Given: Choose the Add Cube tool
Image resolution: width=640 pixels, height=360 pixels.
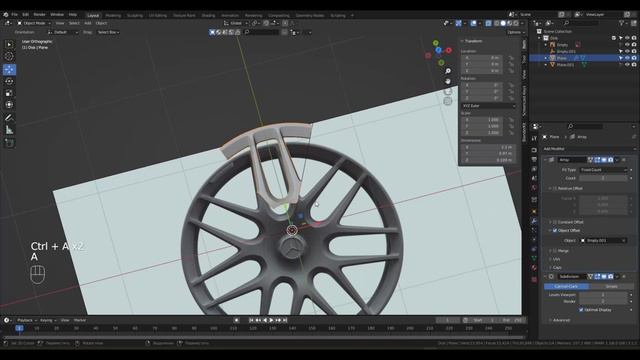Looking at the screenshot, I should click(x=9, y=143).
